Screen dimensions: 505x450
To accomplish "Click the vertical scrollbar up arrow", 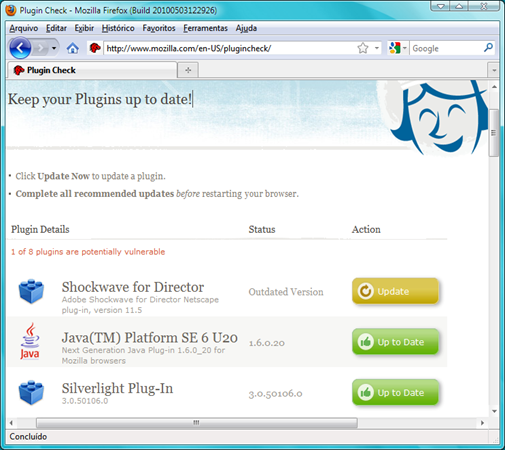I will 494,87.
